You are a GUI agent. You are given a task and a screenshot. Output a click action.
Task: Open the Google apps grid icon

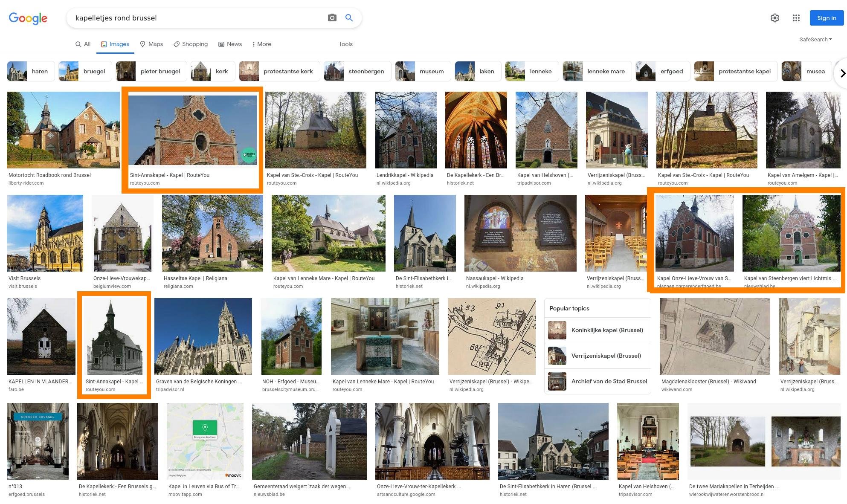[796, 18]
